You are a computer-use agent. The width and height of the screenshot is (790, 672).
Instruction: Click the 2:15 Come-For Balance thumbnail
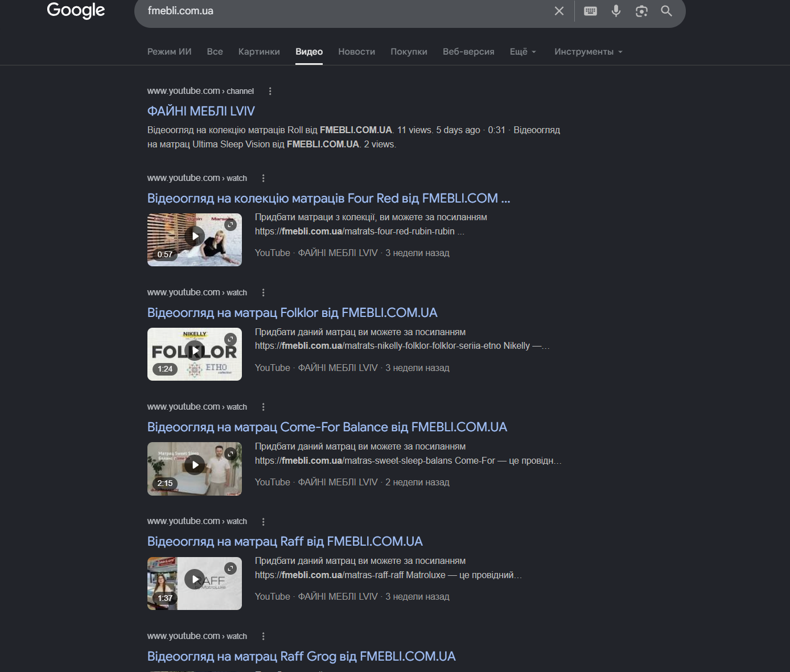point(195,469)
